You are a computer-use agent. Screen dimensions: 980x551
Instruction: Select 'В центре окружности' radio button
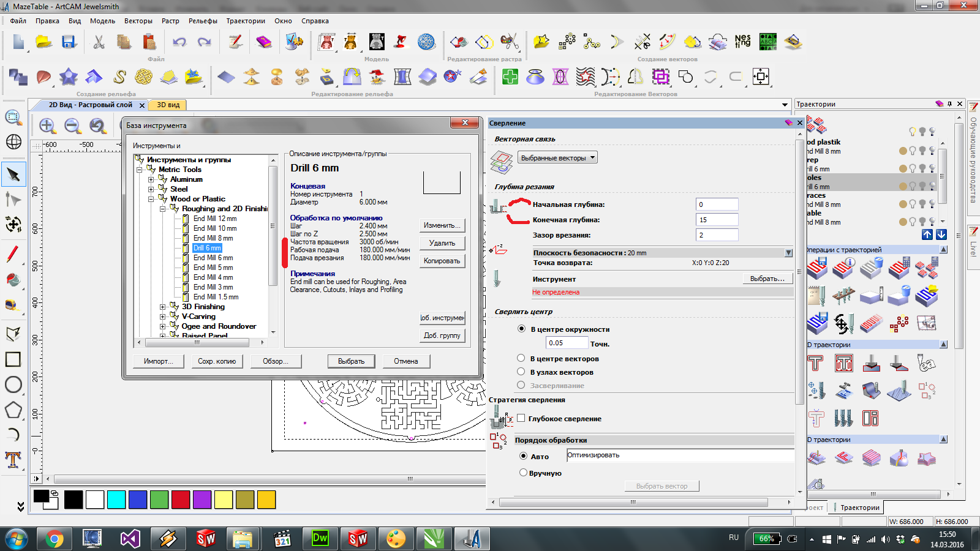click(x=521, y=329)
